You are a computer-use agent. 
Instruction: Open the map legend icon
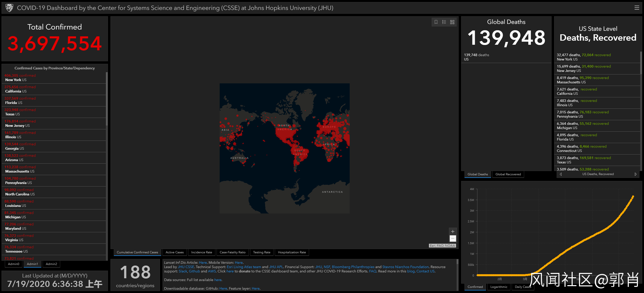coord(444,22)
